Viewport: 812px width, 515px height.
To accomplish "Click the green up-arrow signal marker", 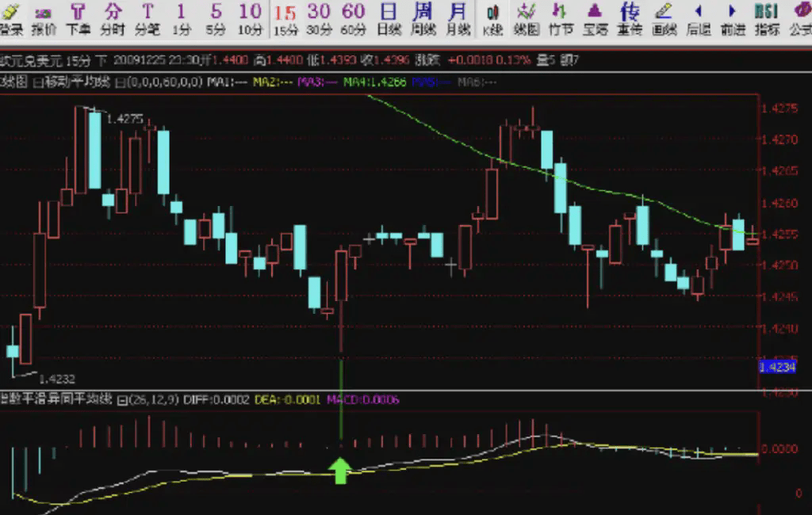I will (x=340, y=471).
